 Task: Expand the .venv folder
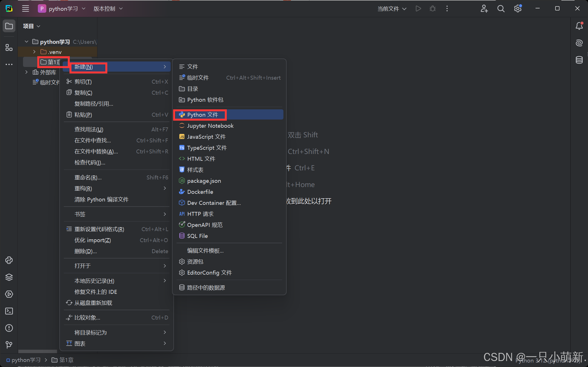34,52
